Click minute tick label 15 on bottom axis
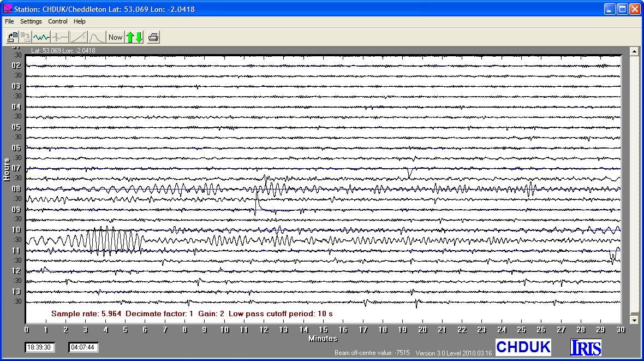The image size is (644, 361). click(323, 330)
